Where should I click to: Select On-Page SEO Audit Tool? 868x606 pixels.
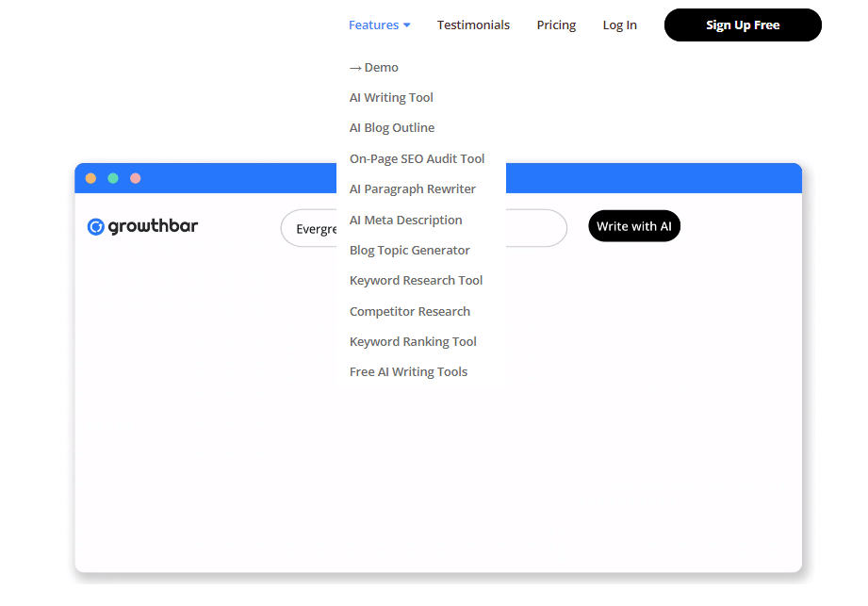pos(417,159)
